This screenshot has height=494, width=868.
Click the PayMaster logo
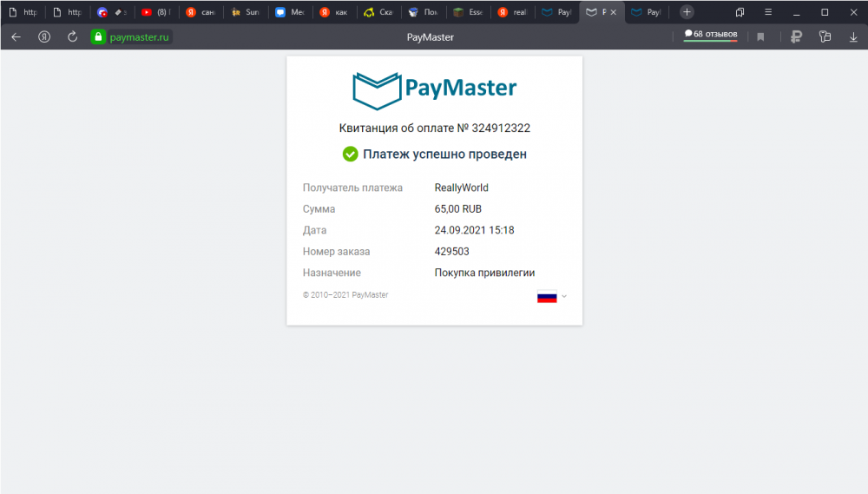[435, 90]
